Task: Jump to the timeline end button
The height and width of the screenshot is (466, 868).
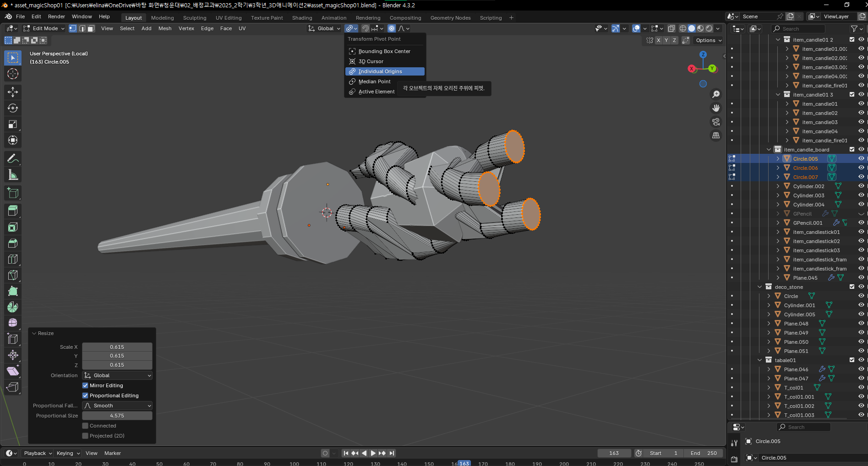Action: click(x=392, y=453)
